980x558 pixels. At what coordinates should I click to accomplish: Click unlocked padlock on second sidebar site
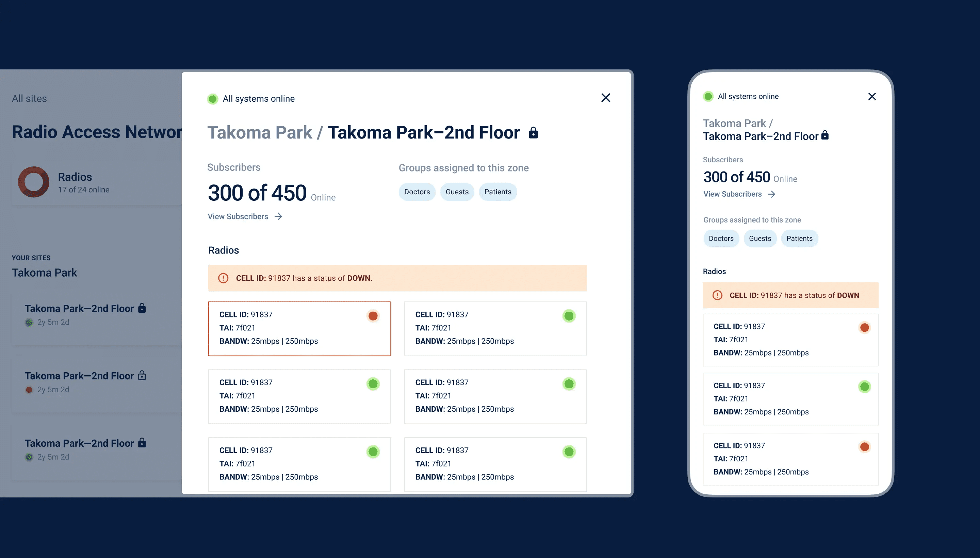pyautogui.click(x=142, y=375)
